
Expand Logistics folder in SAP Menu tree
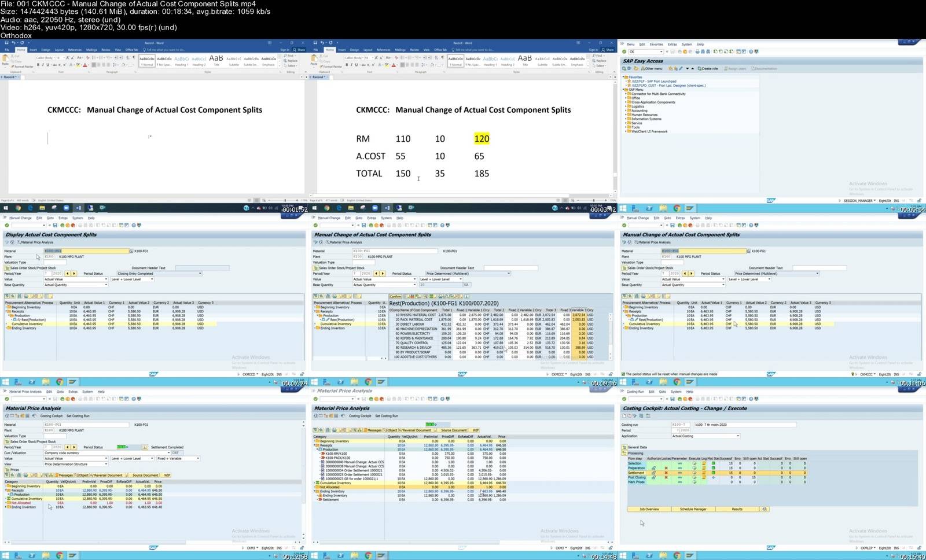(x=626, y=106)
